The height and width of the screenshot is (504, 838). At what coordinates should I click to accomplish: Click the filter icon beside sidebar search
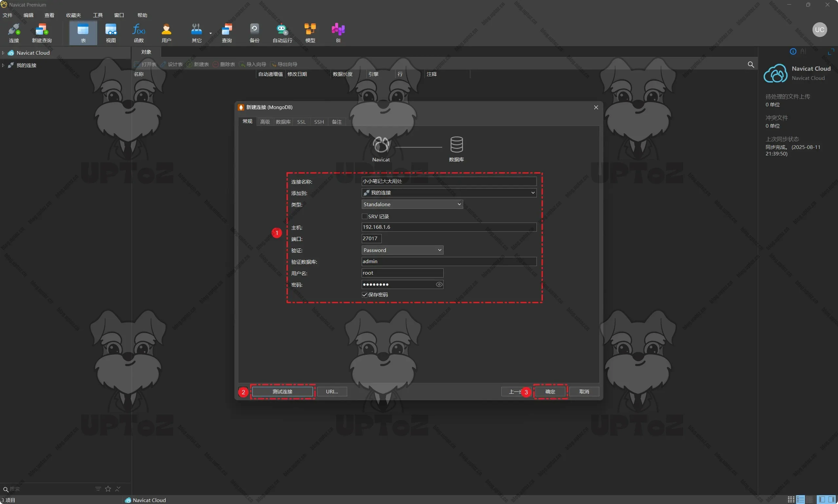[98, 489]
